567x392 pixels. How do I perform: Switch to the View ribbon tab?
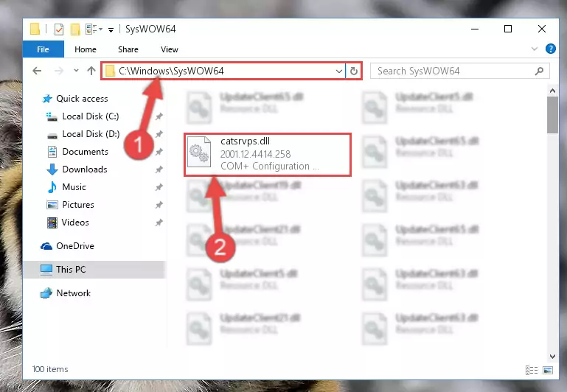tap(170, 49)
